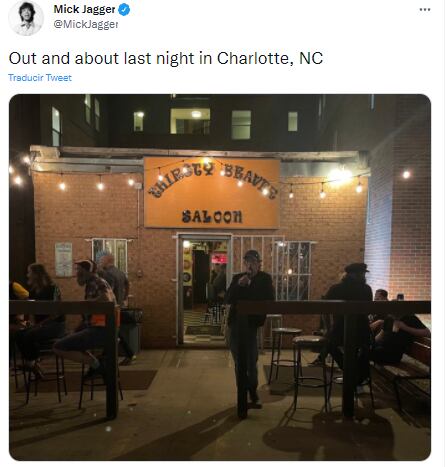Image resolution: width=446 pixels, height=467 pixels.
Task: Click the word SALOON on the sign
Action: coord(212,217)
